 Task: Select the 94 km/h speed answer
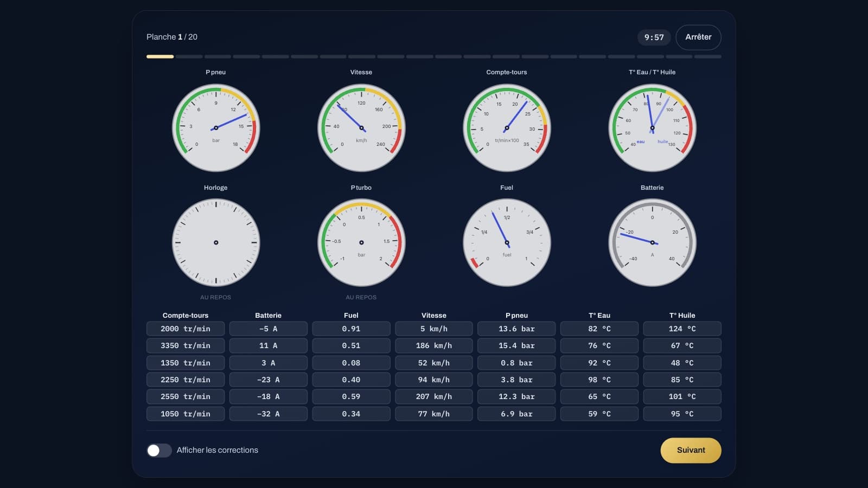[x=434, y=380]
